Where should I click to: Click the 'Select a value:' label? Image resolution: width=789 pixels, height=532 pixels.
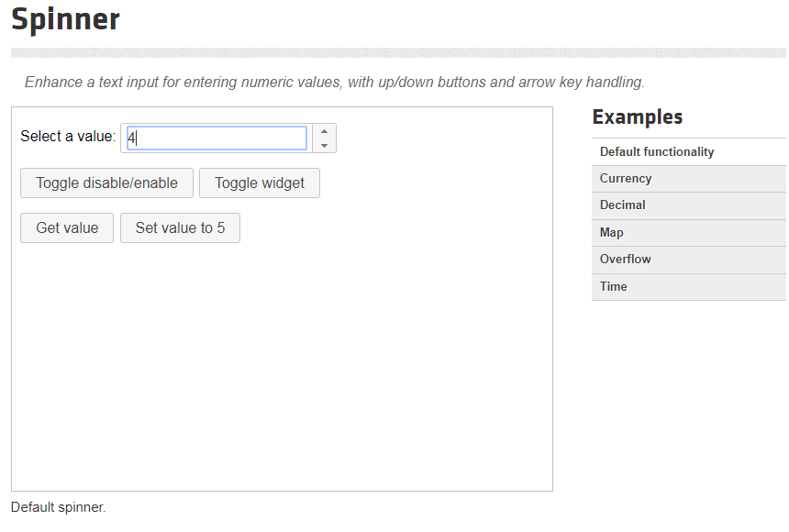68,137
